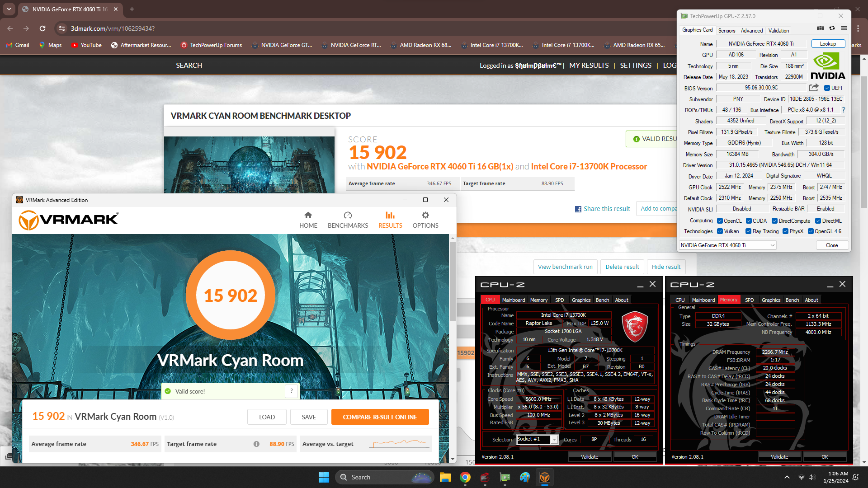Open Bench tab in left CPU-Z window
Viewport: 868px width, 488px height.
tap(602, 300)
